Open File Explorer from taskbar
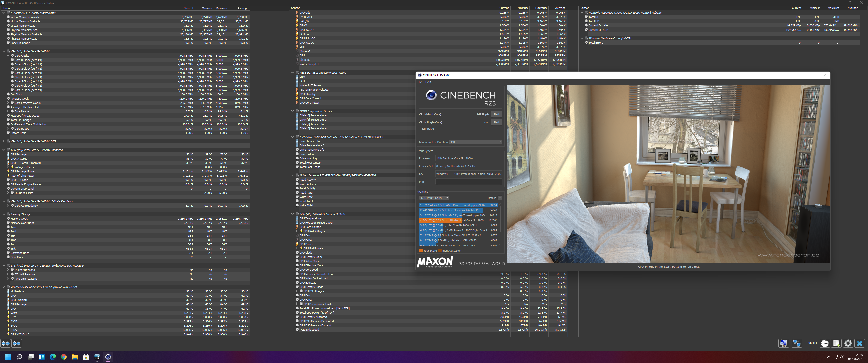The height and width of the screenshot is (363, 868). click(x=75, y=357)
